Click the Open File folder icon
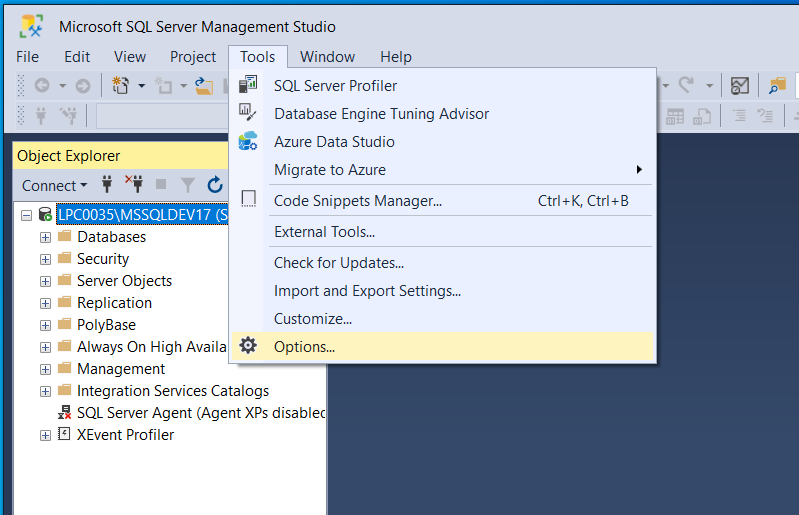The image size is (799, 515). pos(203,86)
